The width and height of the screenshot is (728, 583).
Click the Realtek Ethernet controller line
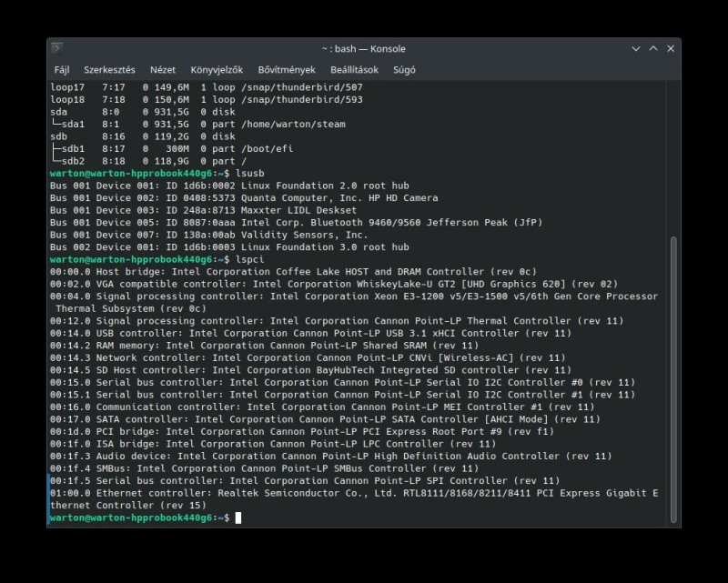point(354,499)
